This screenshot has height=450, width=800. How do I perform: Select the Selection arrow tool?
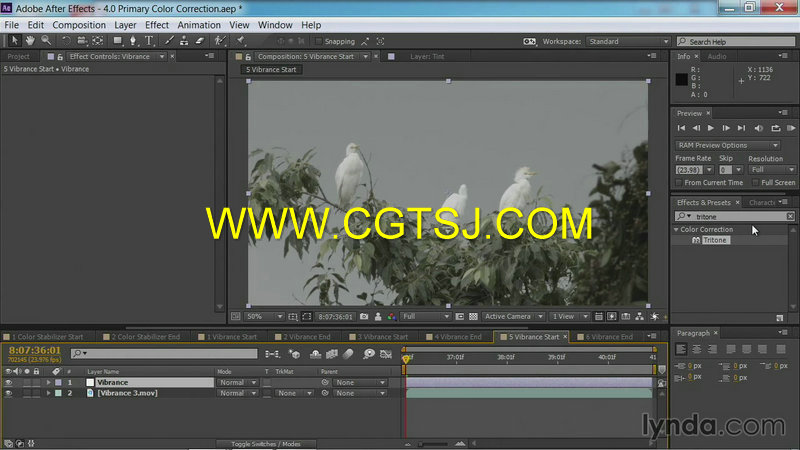[14, 41]
